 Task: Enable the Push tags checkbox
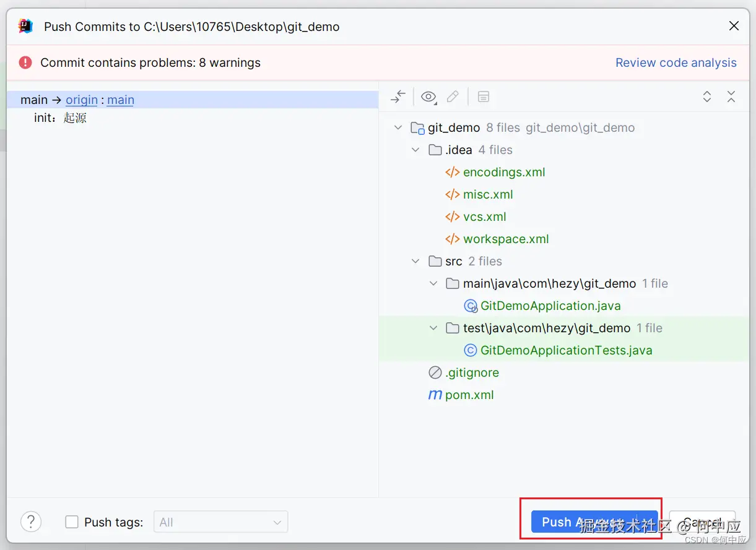point(72,522)
